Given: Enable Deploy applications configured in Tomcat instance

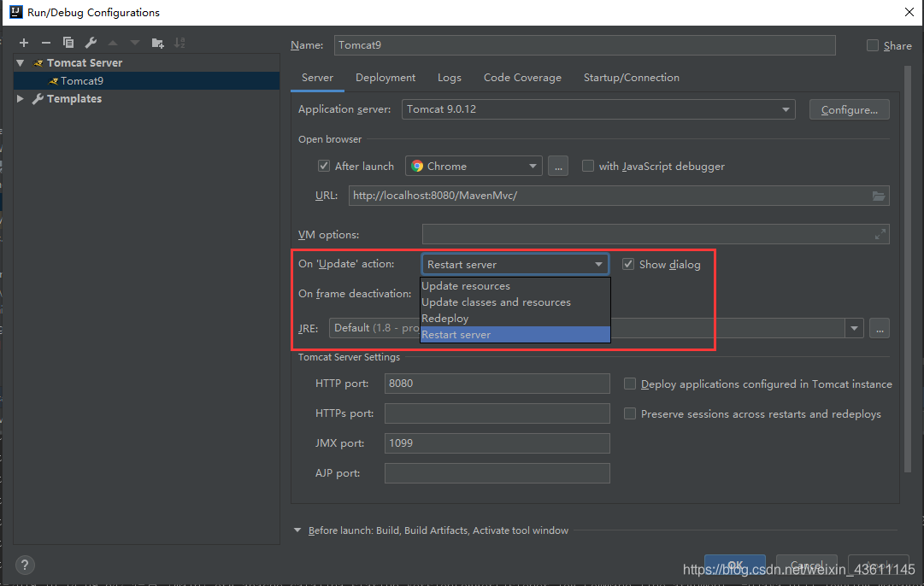Looking at the screenshot, I should pos(629,384).
